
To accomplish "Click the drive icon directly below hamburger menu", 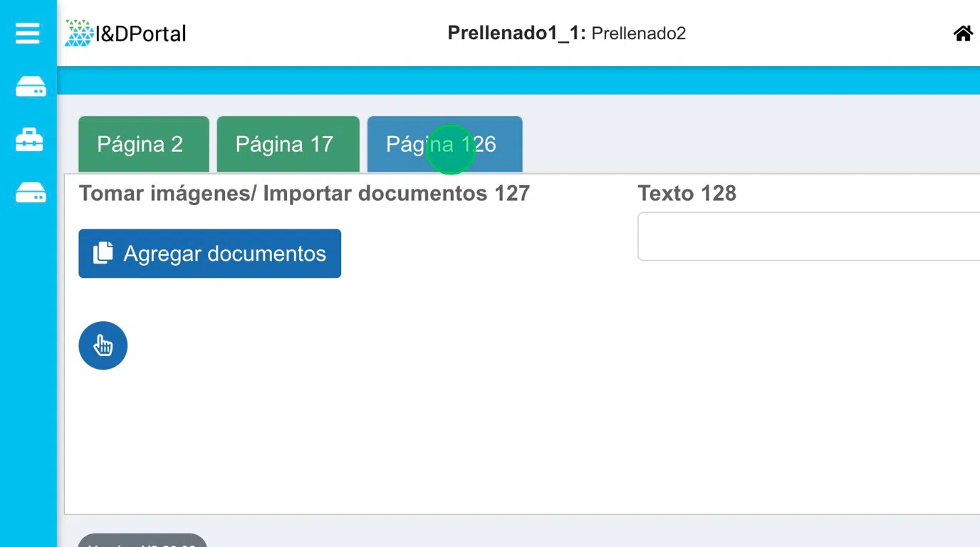I will [x=31, y=87].
